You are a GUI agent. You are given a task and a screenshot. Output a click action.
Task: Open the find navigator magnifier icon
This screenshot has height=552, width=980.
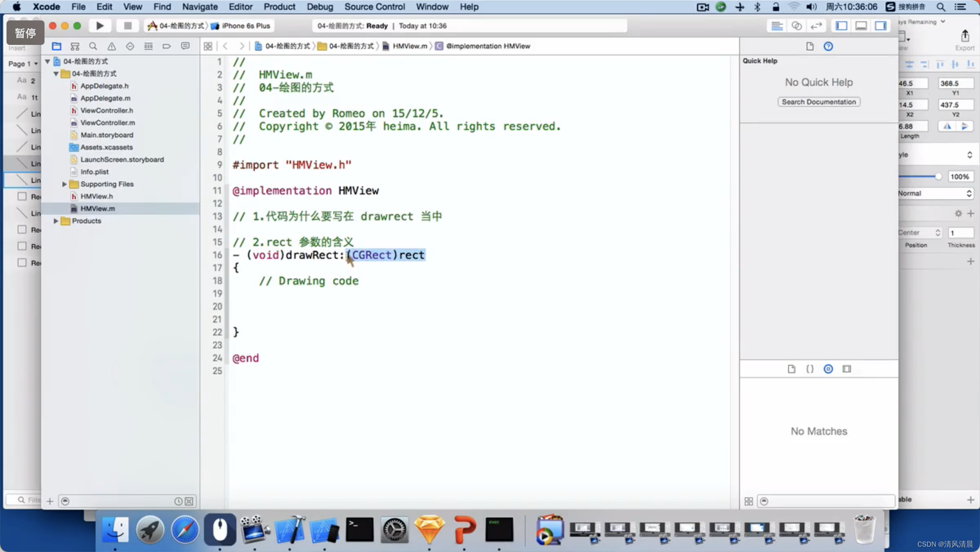[93, 46]
